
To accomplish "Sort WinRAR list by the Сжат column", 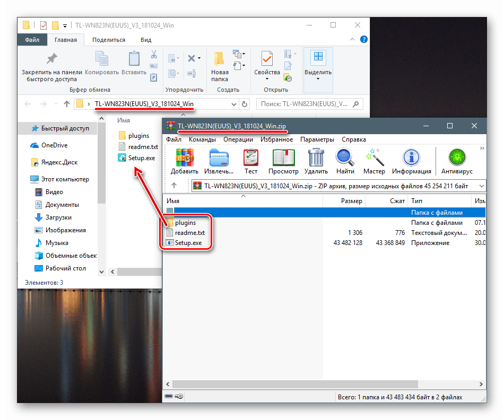I will coord(397,201).
